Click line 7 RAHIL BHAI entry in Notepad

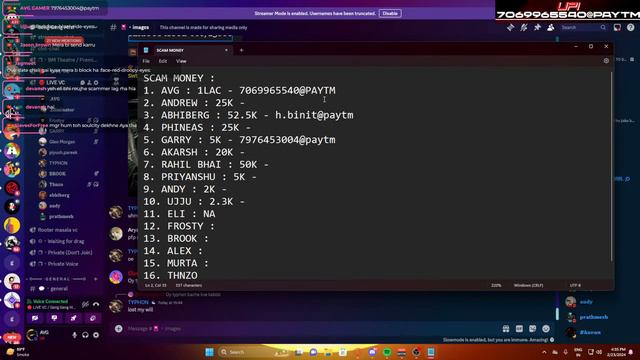pos(206,164)
